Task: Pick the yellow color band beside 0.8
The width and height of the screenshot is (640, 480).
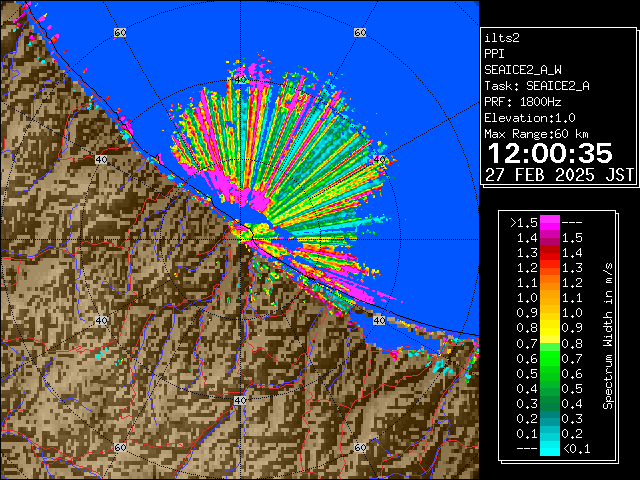Action: point(550,328)
